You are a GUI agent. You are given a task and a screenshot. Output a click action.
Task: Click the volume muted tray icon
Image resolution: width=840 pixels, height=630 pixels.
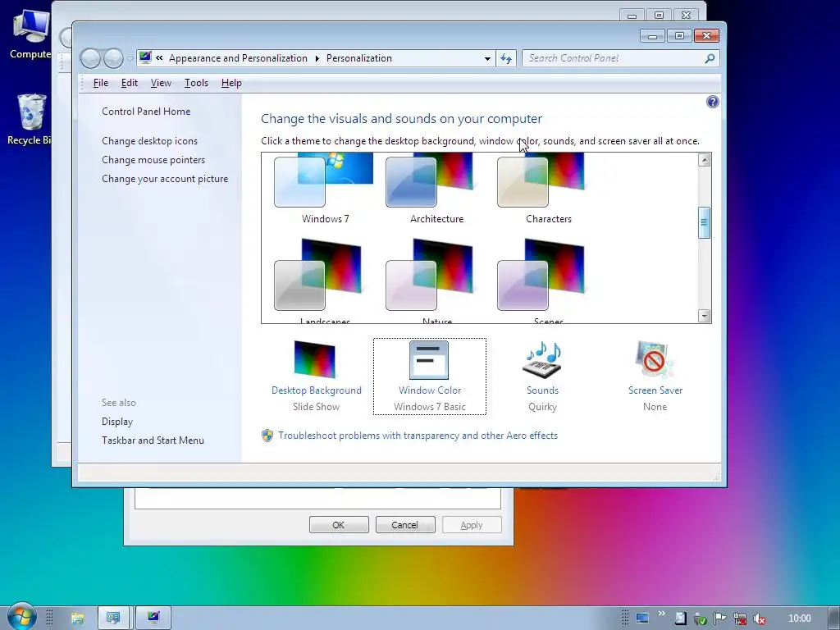tap(759, 619)
